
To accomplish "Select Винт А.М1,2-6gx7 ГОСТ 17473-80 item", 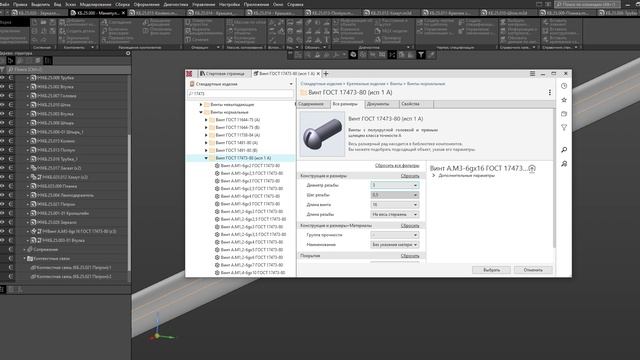I will [x=249, y=265].
